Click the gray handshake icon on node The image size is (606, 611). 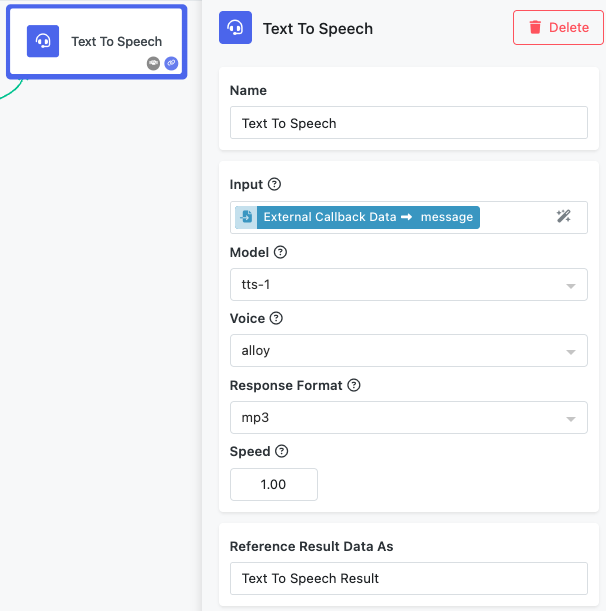tap(153, 63)
